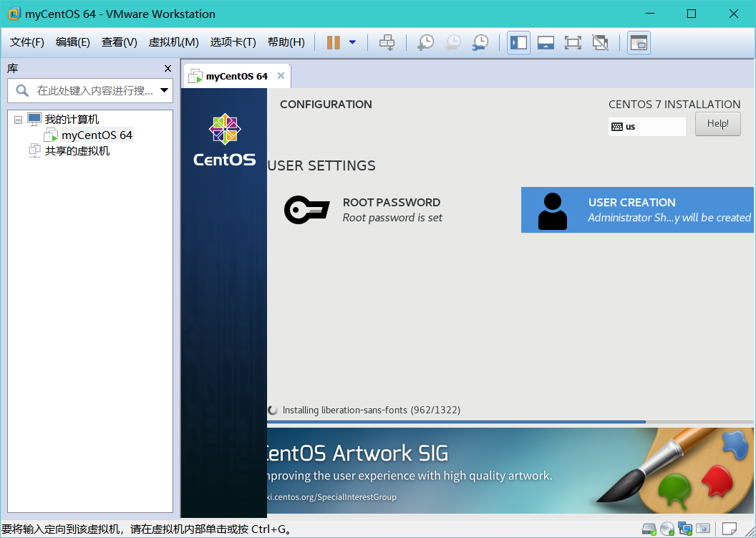Click the Help! button in installer
This screenshot has width=756, height=538.
pos(718,124)
